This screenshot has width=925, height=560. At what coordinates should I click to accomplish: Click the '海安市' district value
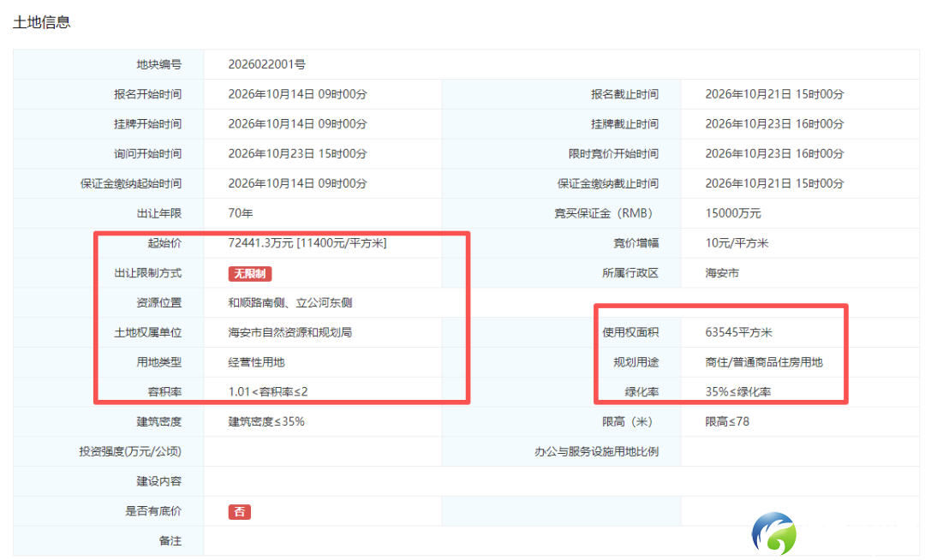click(x=722, y=273)
